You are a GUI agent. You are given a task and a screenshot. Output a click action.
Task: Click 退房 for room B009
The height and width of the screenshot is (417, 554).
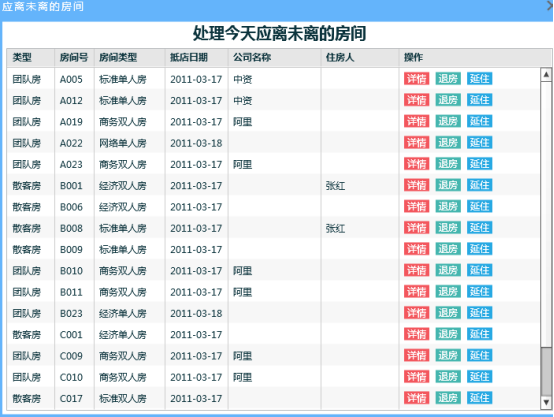[448, 249]
